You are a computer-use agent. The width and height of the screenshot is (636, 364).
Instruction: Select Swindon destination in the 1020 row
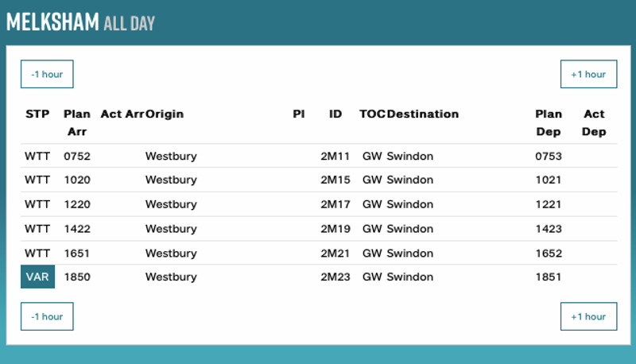(410, 180)
